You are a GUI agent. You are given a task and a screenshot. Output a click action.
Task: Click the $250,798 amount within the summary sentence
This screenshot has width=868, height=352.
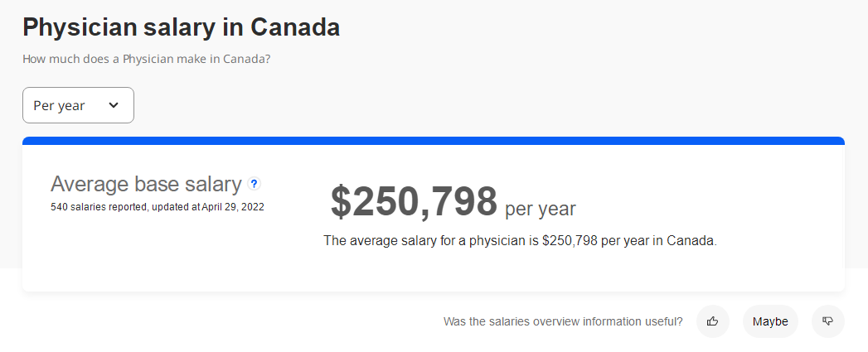(x=570, y=241)
